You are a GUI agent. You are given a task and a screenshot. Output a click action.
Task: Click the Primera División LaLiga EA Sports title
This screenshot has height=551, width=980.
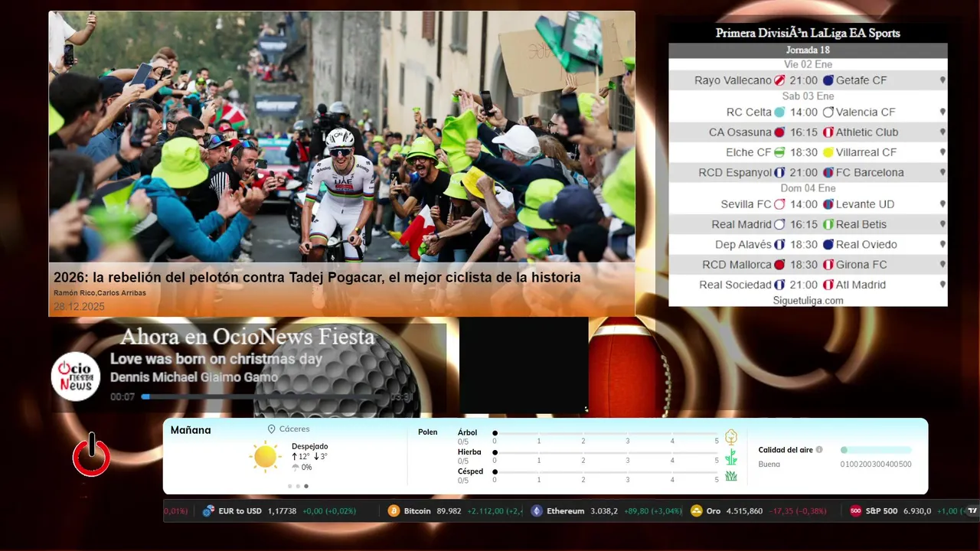click(808, 33)
